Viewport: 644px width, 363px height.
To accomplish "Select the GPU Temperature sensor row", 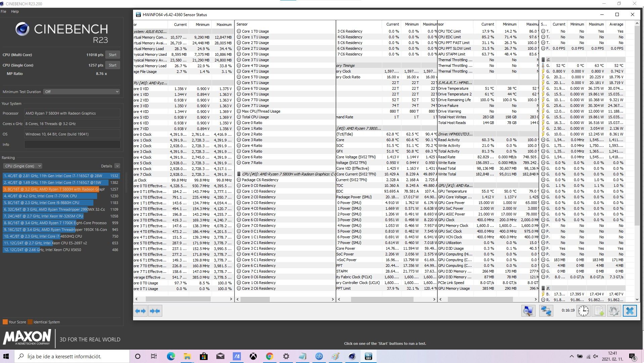I will 488,191.
